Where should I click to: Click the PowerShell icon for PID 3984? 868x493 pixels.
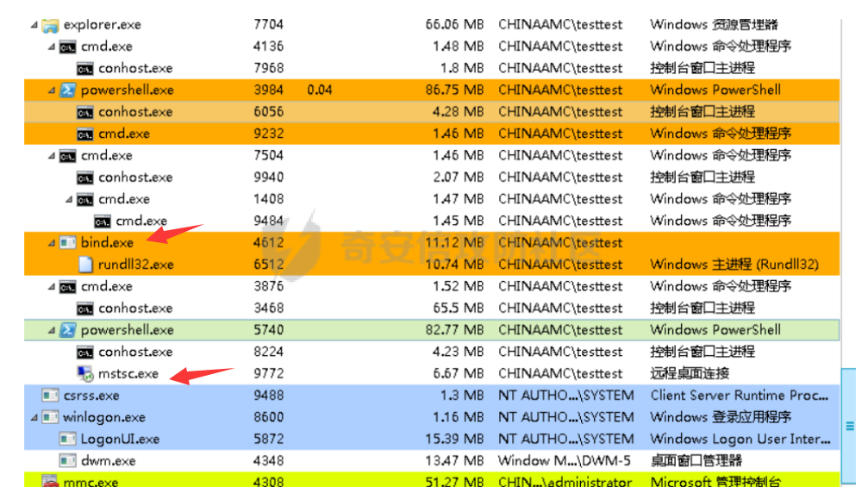click(x=67, y=90)
